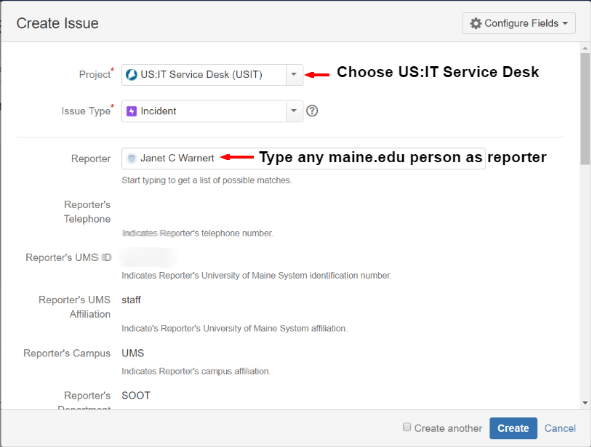Screen dimensions: 591x447
Task: Select the Project field showing US:IT Service Desk
Action: click(x=212, y=75)
